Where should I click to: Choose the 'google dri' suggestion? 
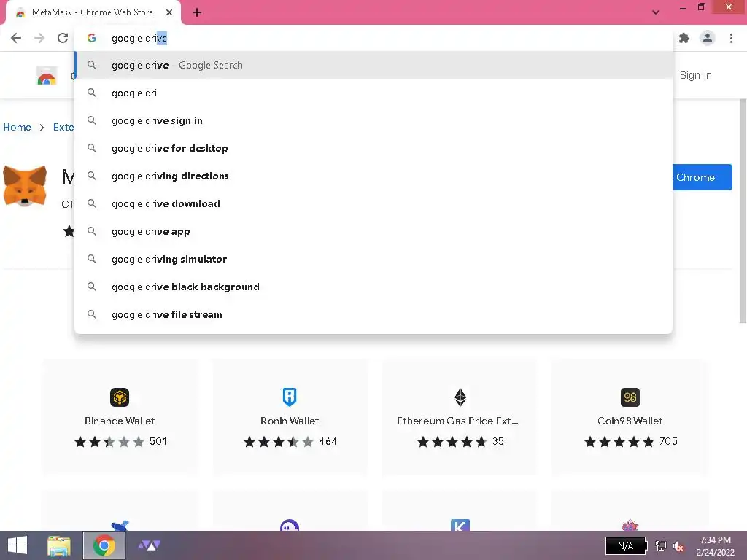[374, 93]
